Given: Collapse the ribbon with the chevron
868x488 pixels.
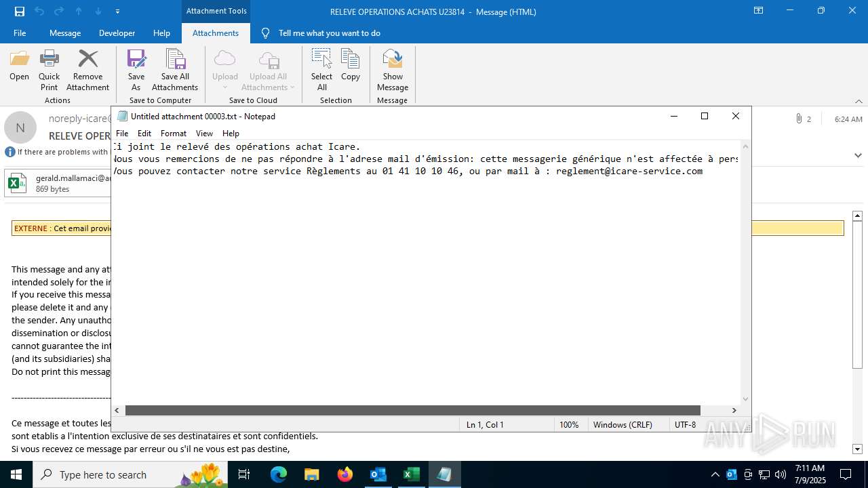Looking at the screenshot, I should (859, 101).
